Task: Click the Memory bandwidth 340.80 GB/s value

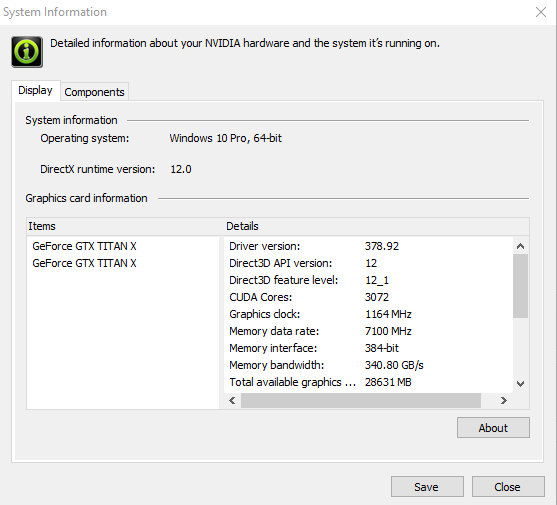Action: (x=394, y=365)
